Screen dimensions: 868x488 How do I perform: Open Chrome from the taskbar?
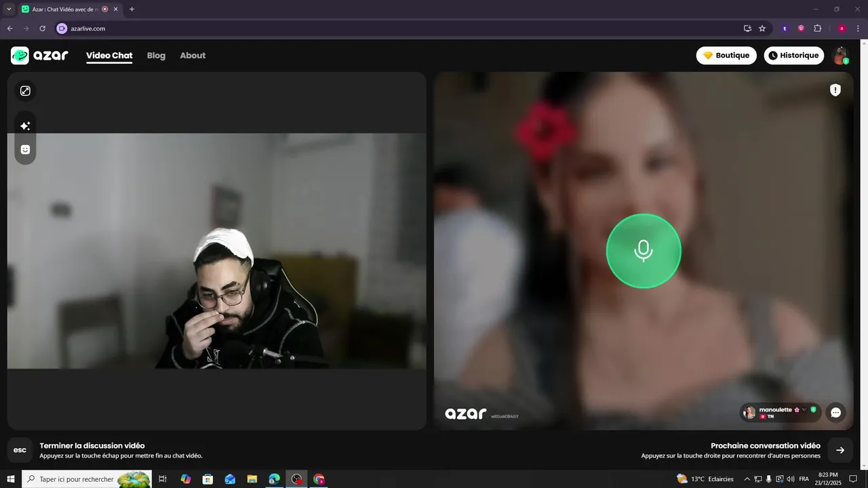tap(319, 479)
